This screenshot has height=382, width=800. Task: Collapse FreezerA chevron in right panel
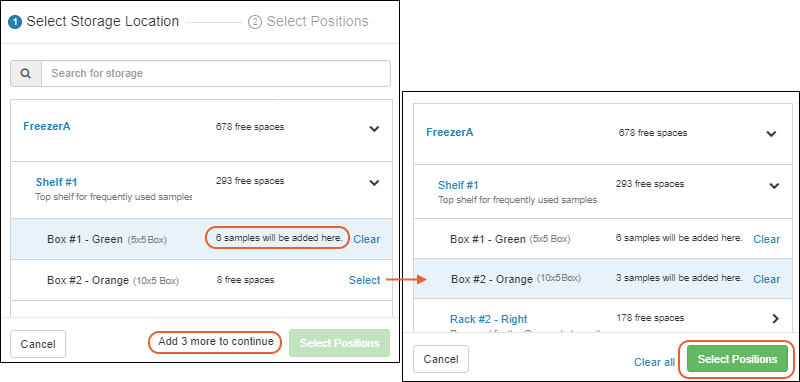(x=771, y=134)
